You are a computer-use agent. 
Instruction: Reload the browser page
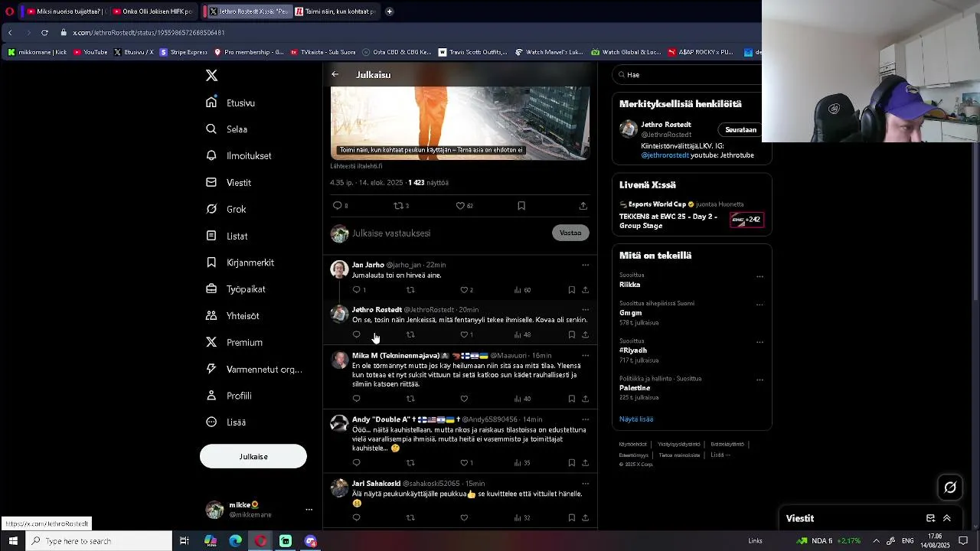pos(44,33)
